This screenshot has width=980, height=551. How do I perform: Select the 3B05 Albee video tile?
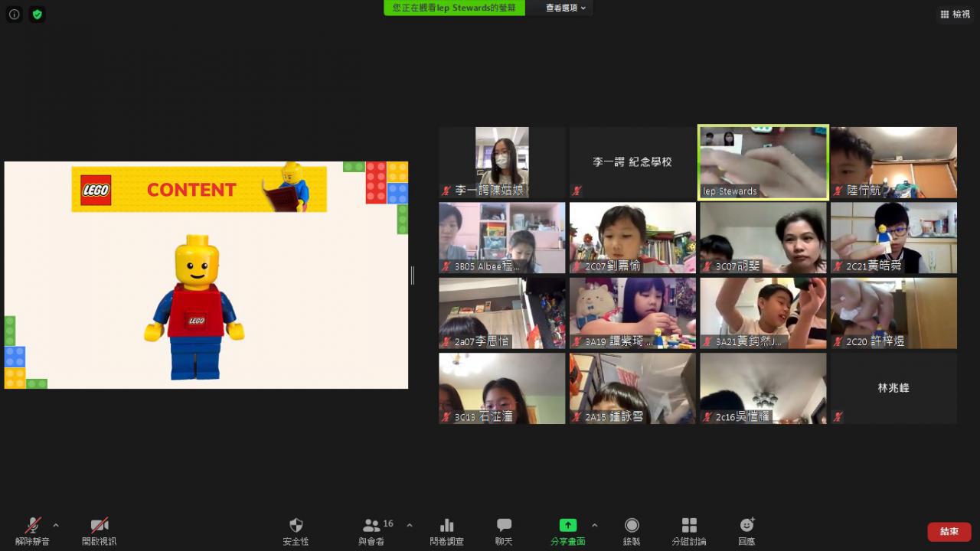pyautogui.click(x=502, y=237)
